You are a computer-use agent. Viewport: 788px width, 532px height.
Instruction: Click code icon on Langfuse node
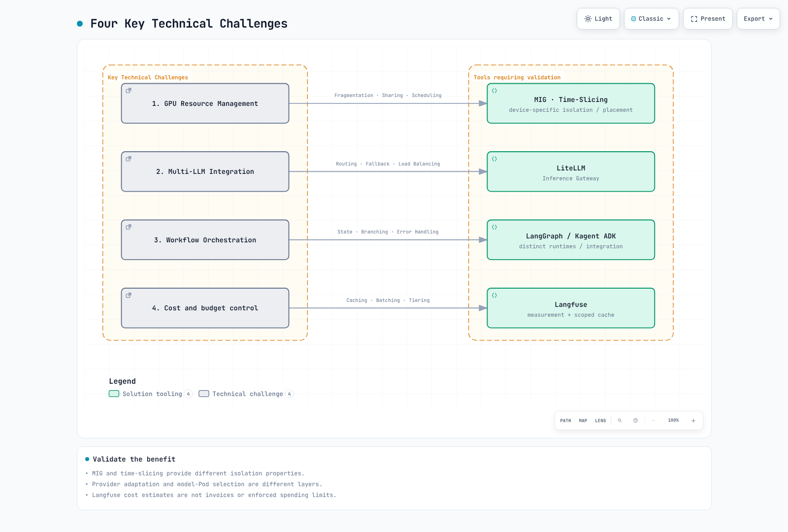click(494, 295)
